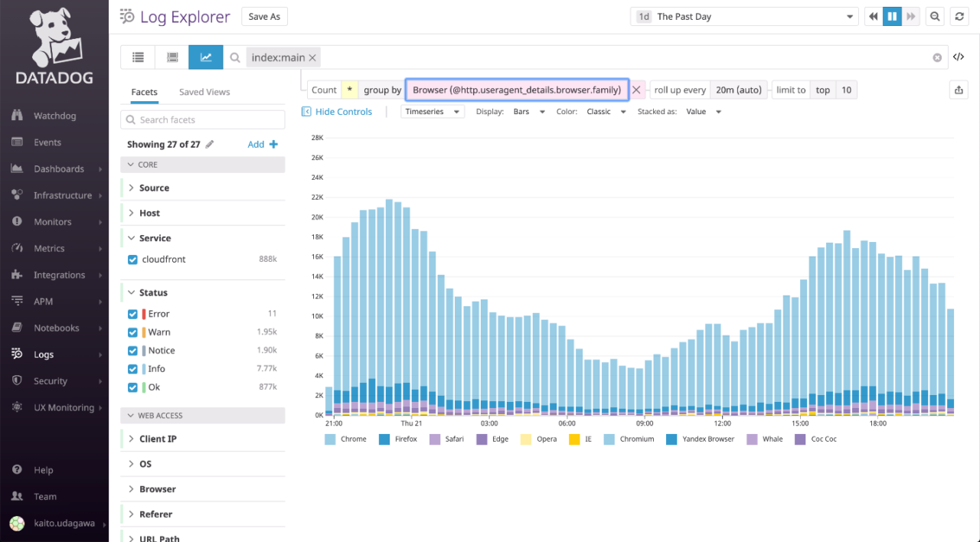Switch to the grouped log view icon

pyautogui.click(x=171, y=57)
